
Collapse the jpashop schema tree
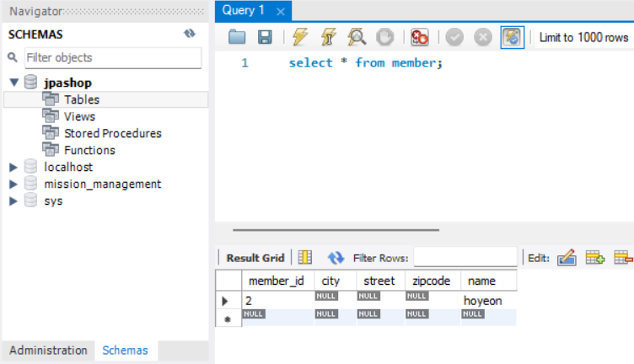pos(14,83)
